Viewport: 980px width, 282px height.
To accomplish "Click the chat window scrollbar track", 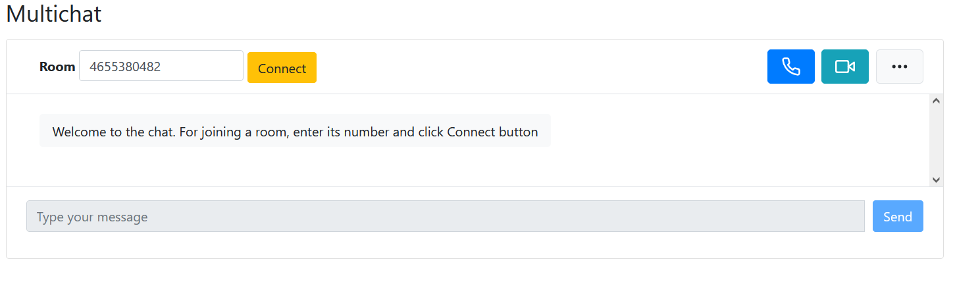I will (x=937, y=140).
